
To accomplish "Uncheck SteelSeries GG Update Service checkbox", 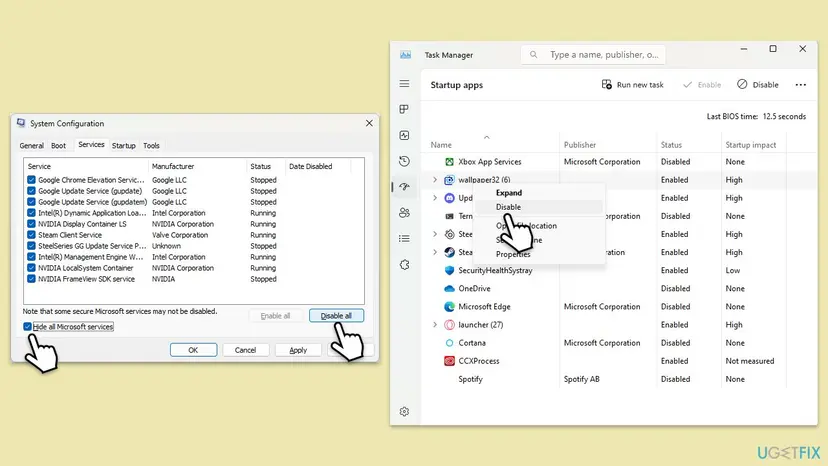I will click(x=31, y=246).
